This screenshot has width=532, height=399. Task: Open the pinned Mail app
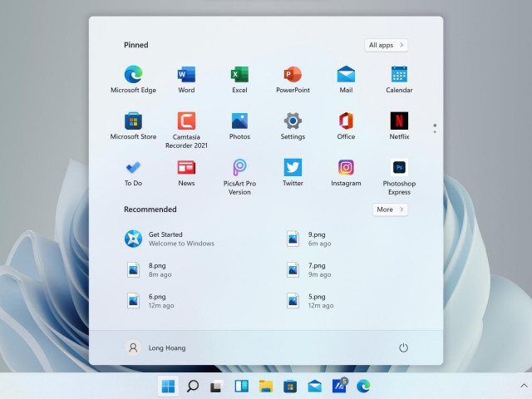coord(346,80)
